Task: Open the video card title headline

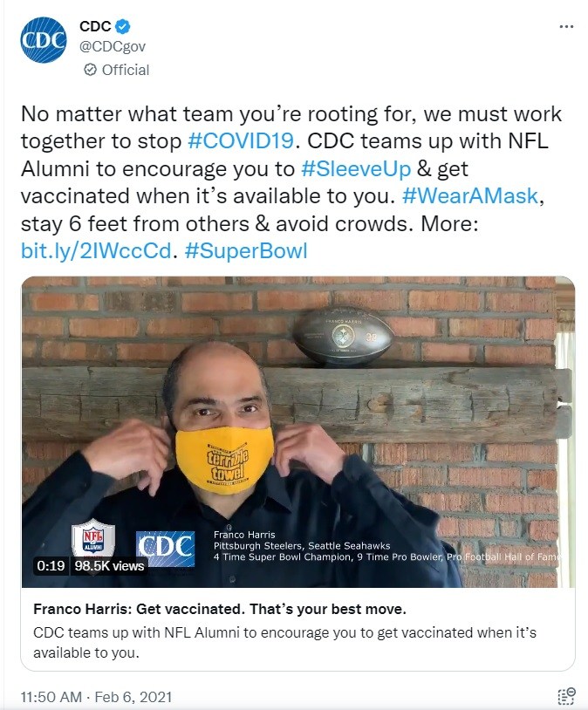Action: 219,608
